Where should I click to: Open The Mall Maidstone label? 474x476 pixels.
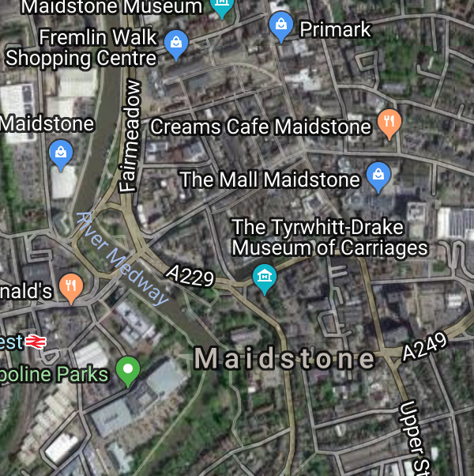pyautogui.click(x=270, y=179)
